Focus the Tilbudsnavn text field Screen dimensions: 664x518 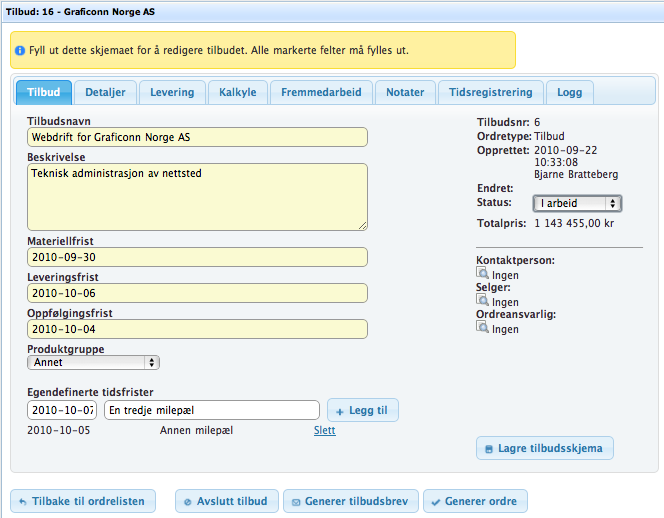click(197, 137)
